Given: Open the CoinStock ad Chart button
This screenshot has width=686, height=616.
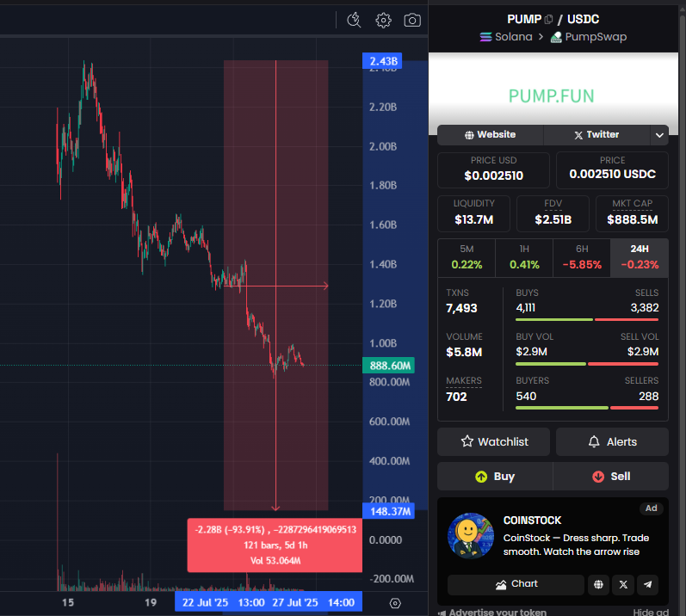Looking at the screenshot, I should (516, 584).
